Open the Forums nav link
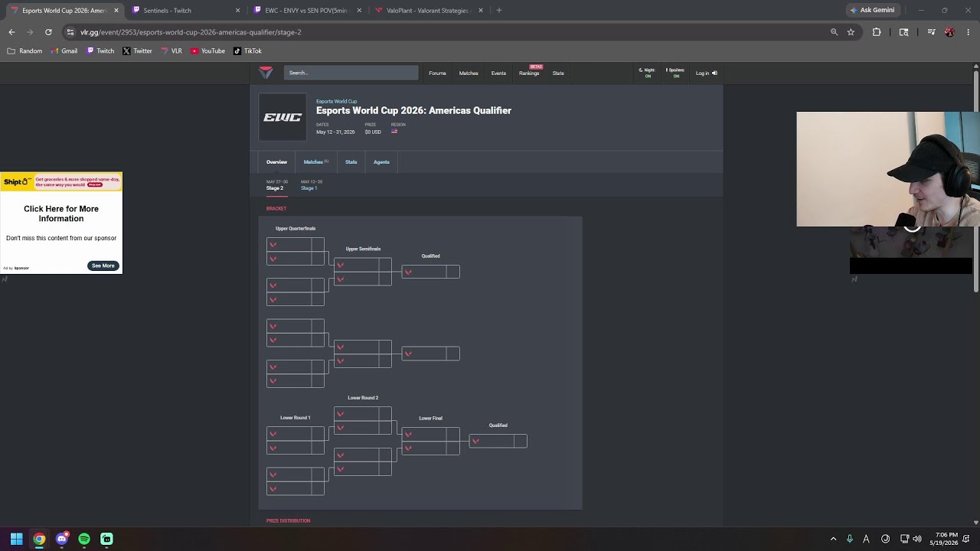The height and width of the screenshot is (551, 980). [x=437, y=73]
